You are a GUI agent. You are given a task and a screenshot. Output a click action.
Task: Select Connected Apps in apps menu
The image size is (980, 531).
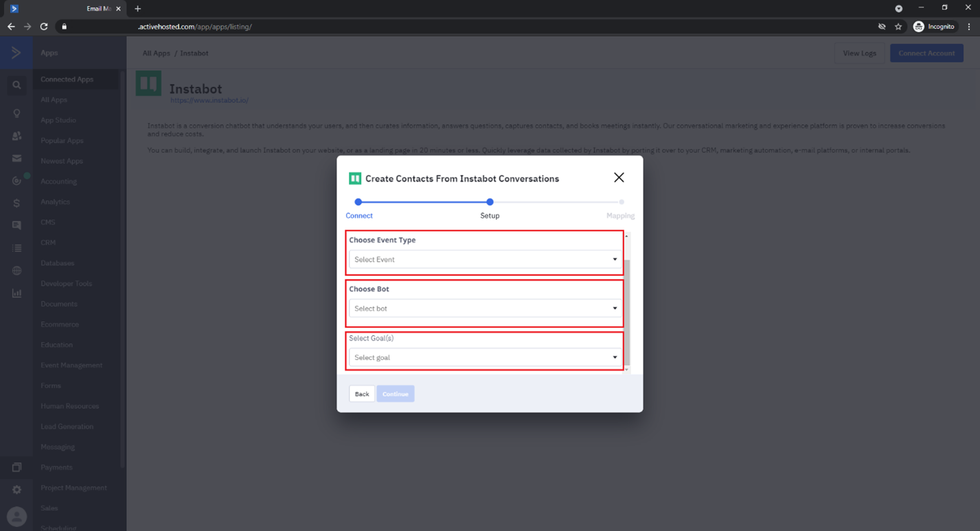[67, 79]
